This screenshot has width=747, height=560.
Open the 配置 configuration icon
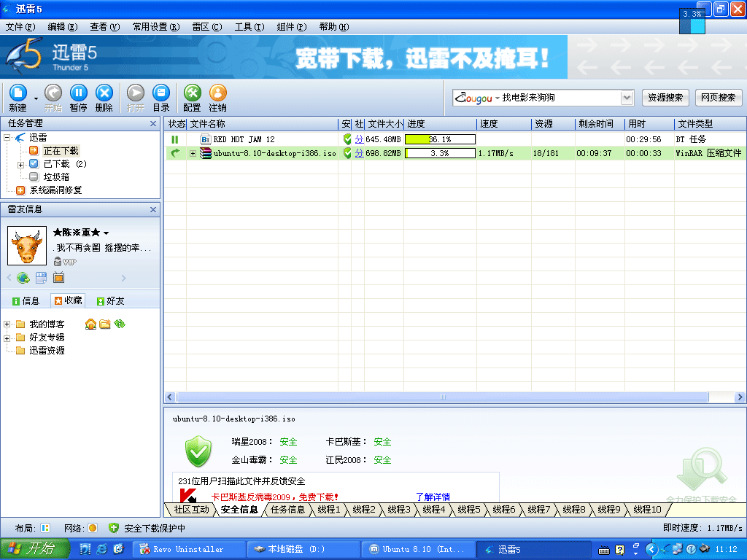coord(192,98)
